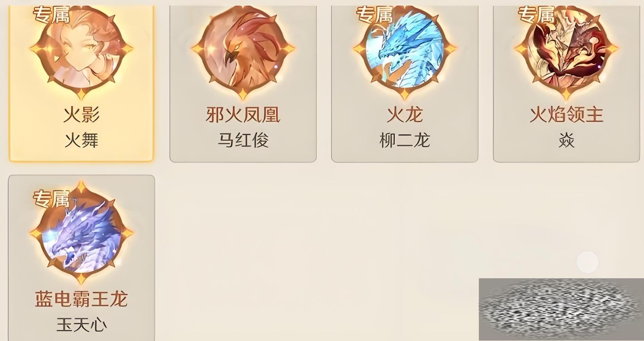Screen dimensions: 644x341
Task: Click the 邪火凤凰 name label
Action: click(243, 115)
